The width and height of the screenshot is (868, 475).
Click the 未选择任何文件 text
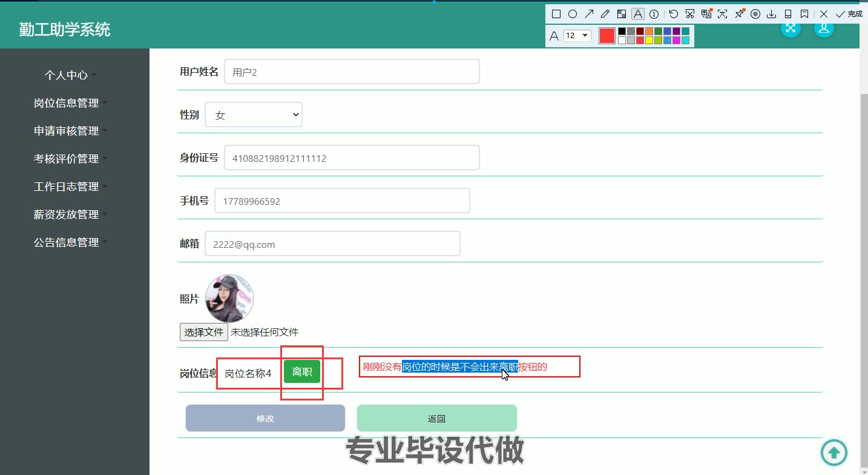point(265,332)
